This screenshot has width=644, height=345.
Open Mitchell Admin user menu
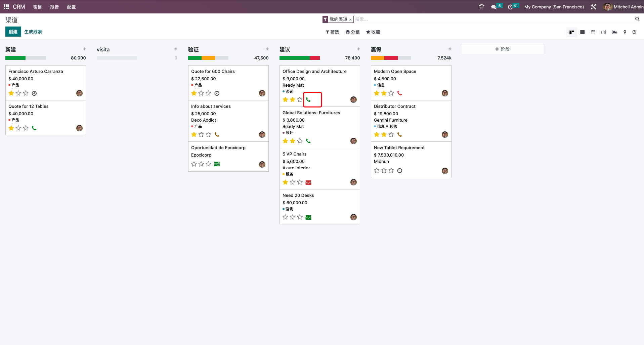623,7
